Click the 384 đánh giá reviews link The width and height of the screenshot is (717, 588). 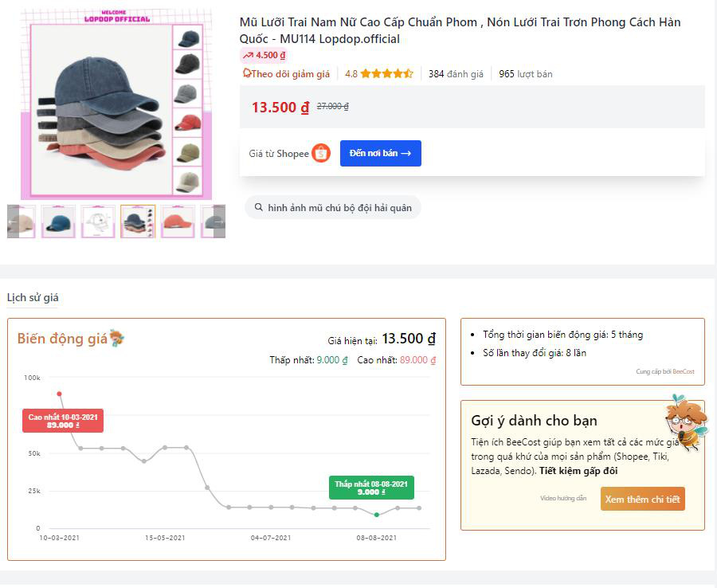pyautogui.click(x=456, y=73)
